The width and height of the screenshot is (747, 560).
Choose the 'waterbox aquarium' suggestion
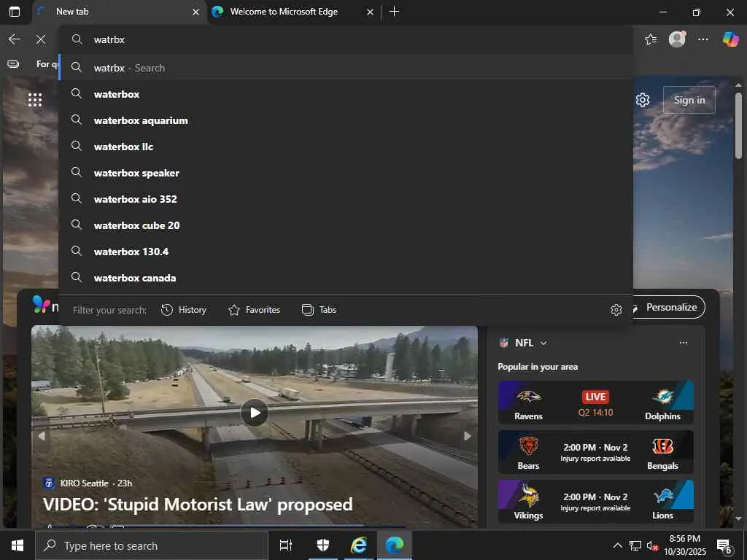click(346, 120)
